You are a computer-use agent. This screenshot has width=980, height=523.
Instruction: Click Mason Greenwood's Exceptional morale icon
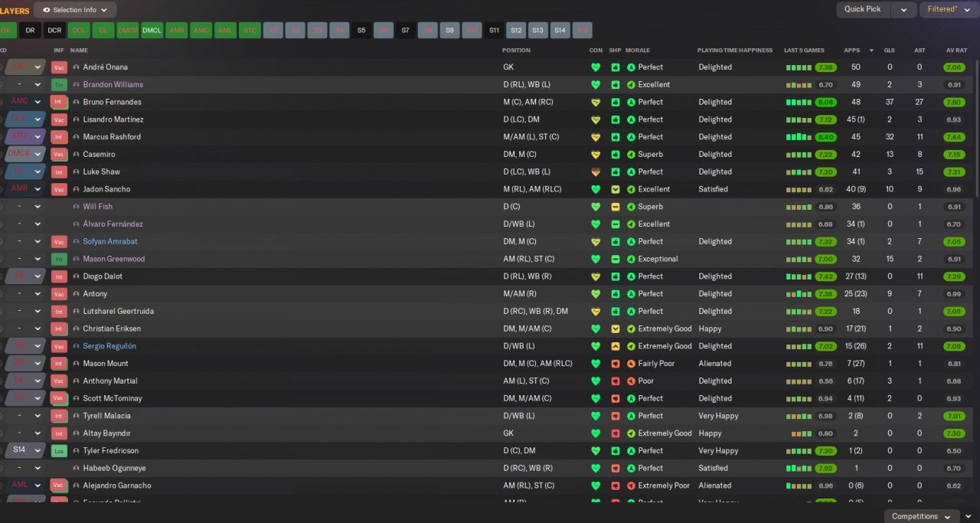[631, 259]
